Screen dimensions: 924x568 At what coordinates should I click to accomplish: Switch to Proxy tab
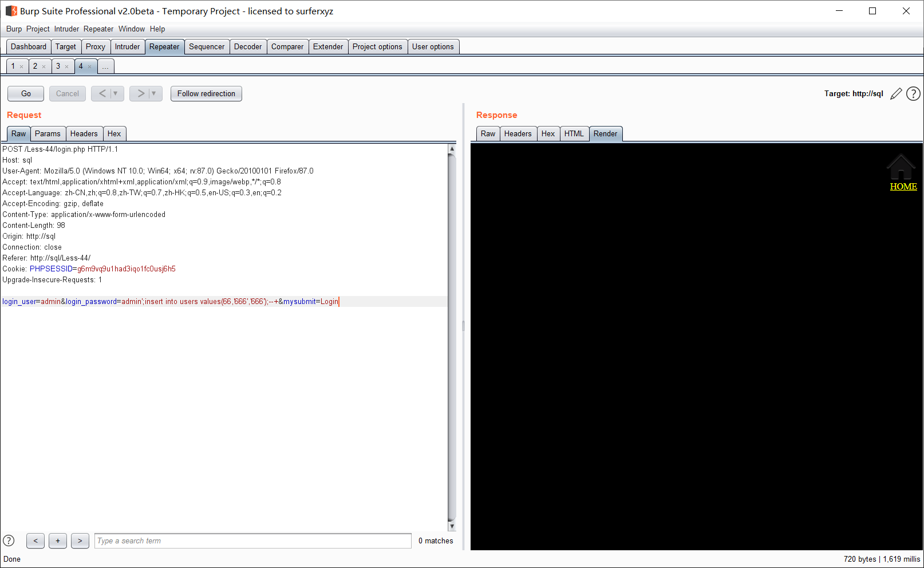point(96,47)
